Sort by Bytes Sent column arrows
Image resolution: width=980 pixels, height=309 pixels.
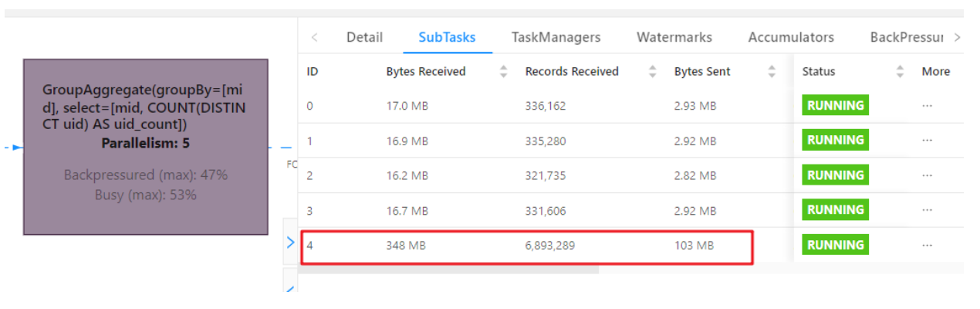click(x=772, y=72)
